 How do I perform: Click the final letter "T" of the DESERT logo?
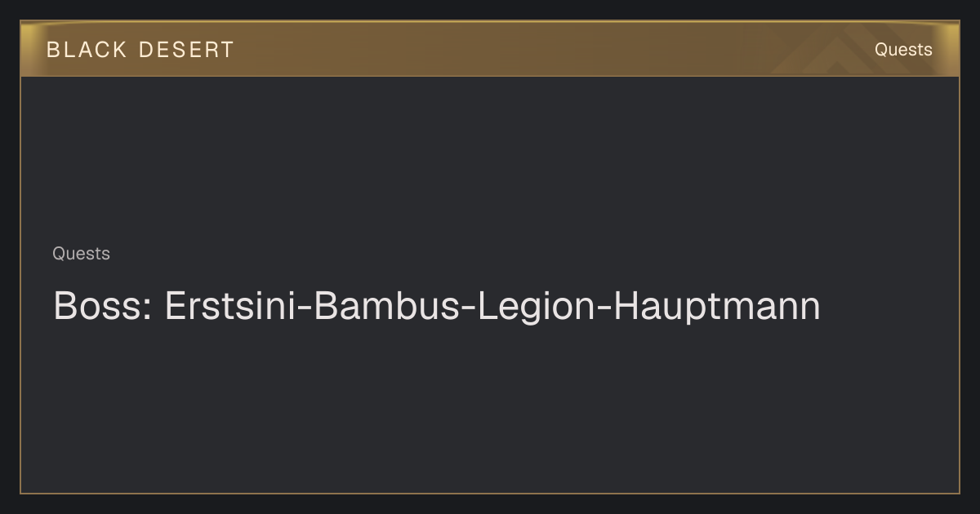pyautogui.click(x=225, y=50)
